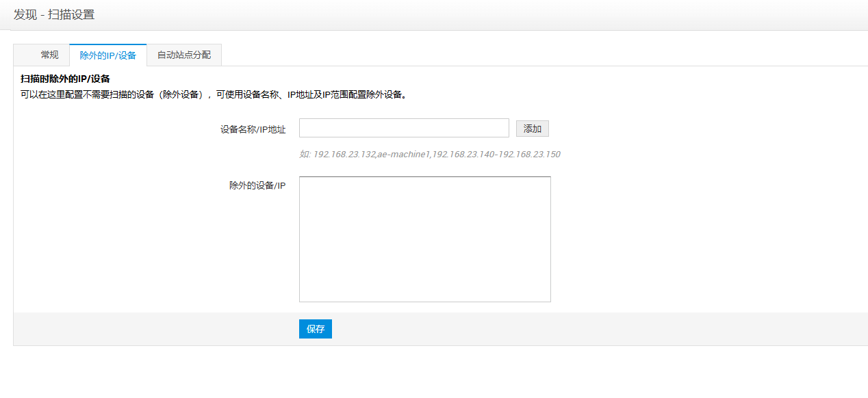Open the 自动站点分配 tab

184,55
